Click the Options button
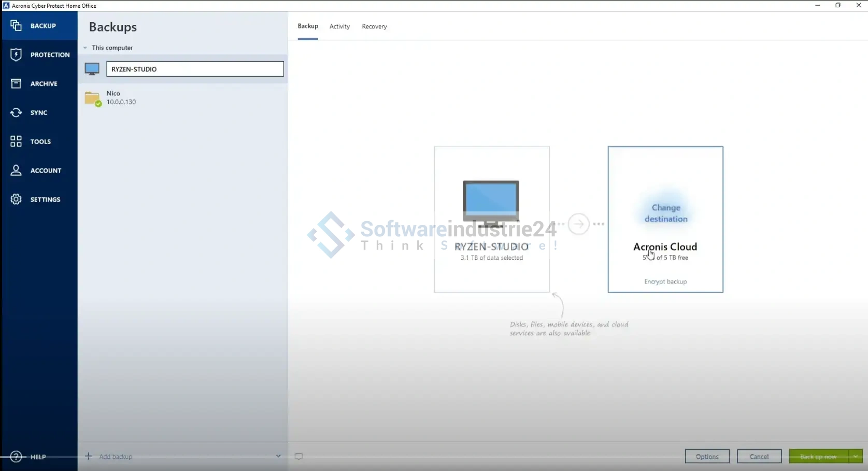 (707, 456)
